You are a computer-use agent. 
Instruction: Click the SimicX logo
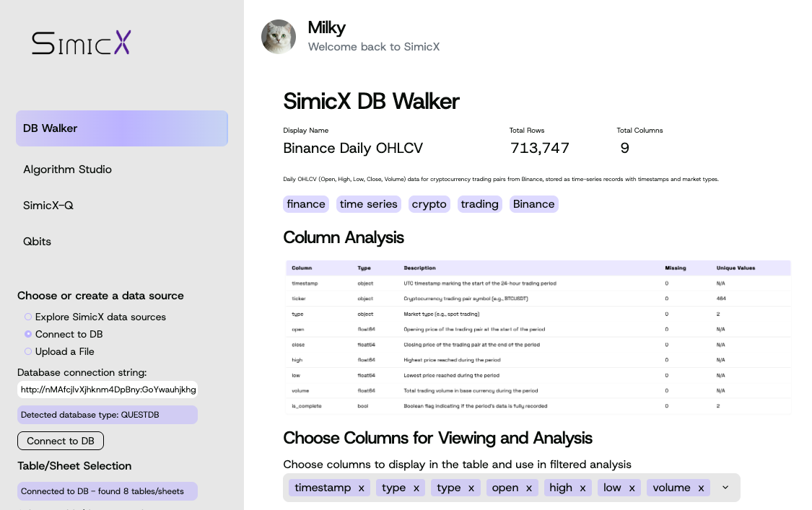(82, 43)
